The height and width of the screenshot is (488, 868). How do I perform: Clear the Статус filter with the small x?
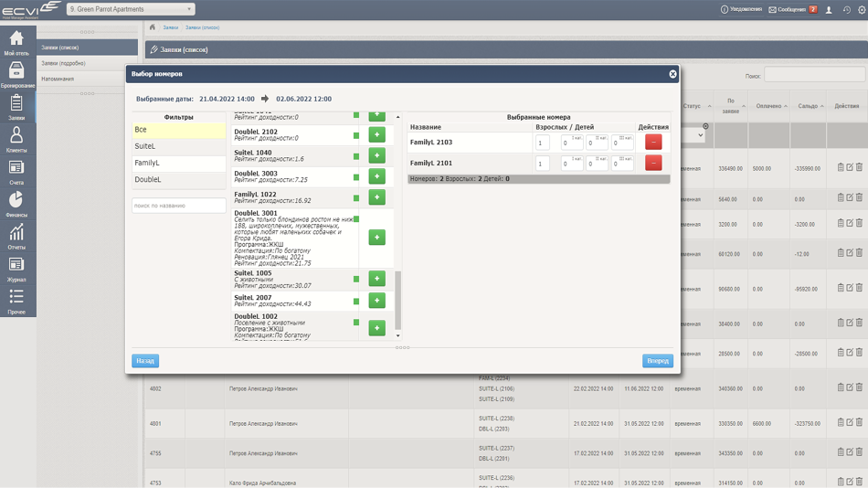point(705,126)
